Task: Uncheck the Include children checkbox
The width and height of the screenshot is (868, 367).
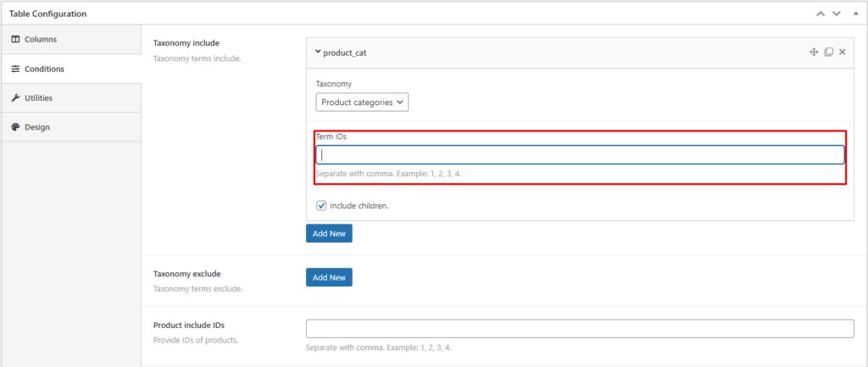Action: [321, 205]
